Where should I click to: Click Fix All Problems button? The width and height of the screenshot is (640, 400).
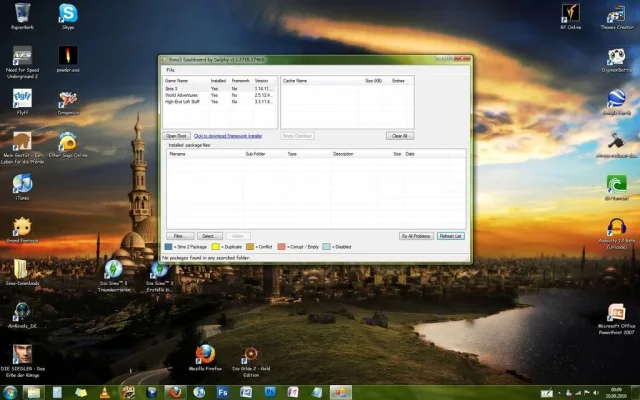tap(416, 236)
